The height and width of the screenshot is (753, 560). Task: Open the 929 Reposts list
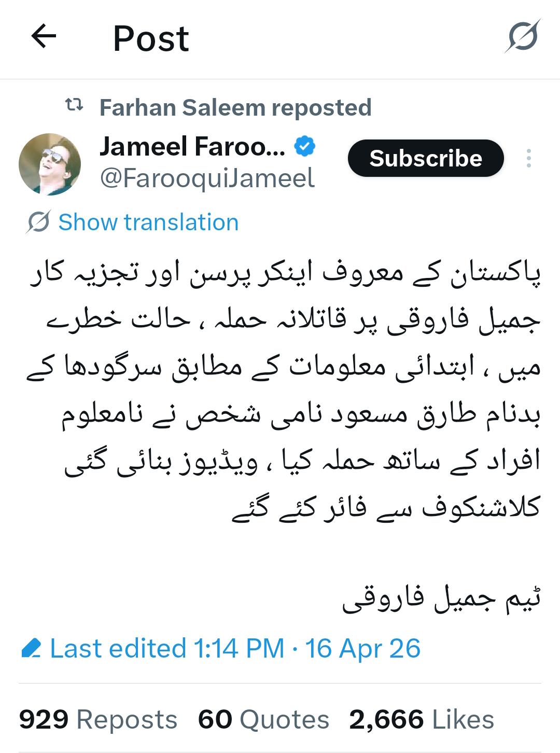pyautogui.click(x=98, y=720)
